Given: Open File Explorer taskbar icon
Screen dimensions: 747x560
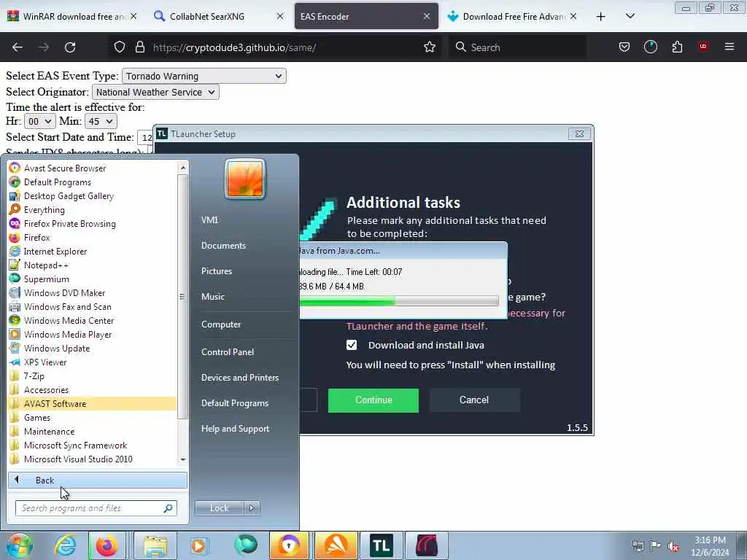Looking at the screenshot, I should coord(155,545).
